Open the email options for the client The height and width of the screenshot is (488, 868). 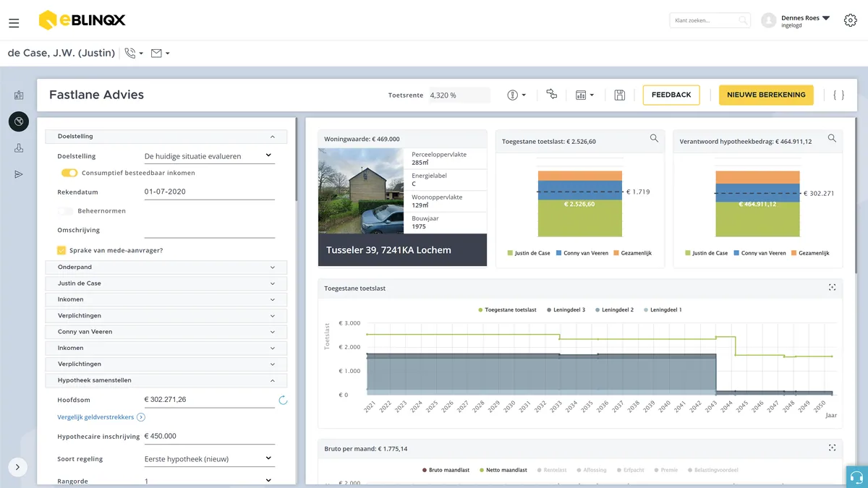161,53
